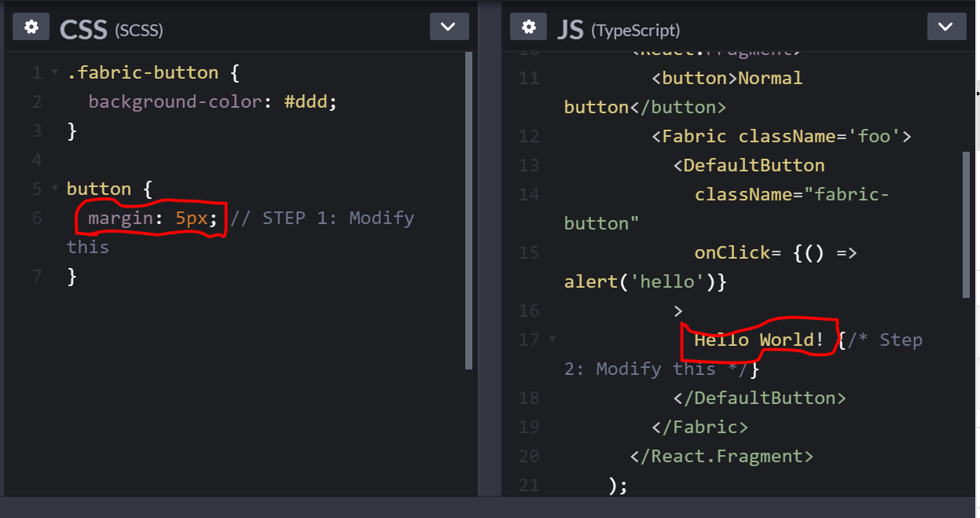Open the JS panel options chevron

click(x=946, y=26)
